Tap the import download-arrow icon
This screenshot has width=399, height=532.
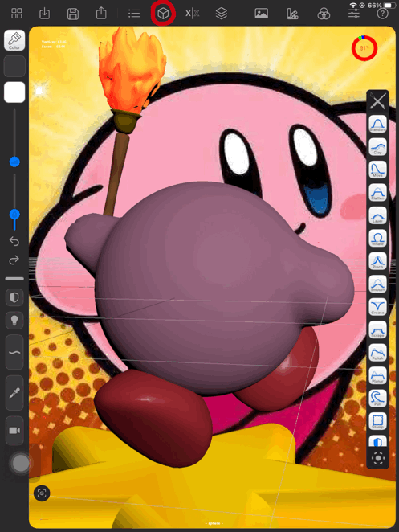(45, 14)
